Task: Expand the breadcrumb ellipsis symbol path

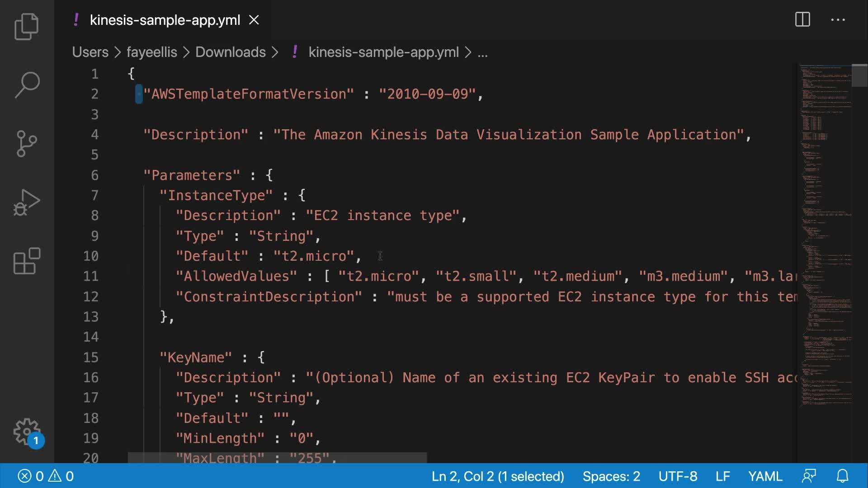Action: (x=482, y=52)
